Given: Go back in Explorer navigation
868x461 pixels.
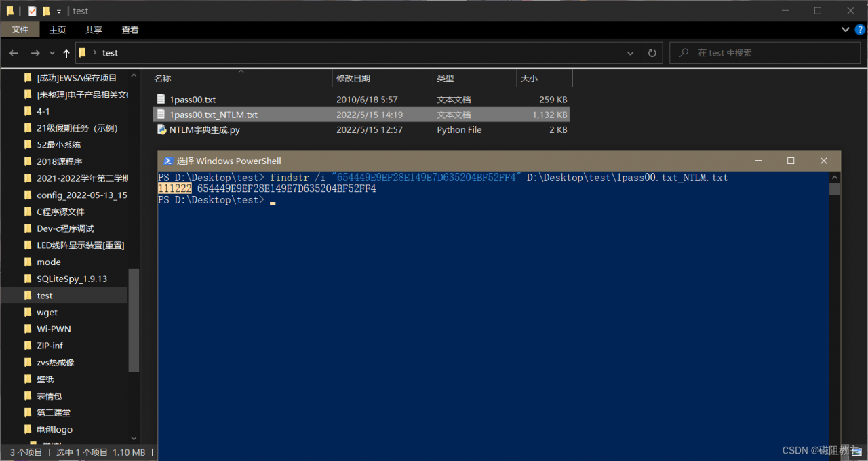Looking at the screenshot, I should pyautogui.click(x=14, y=53).
